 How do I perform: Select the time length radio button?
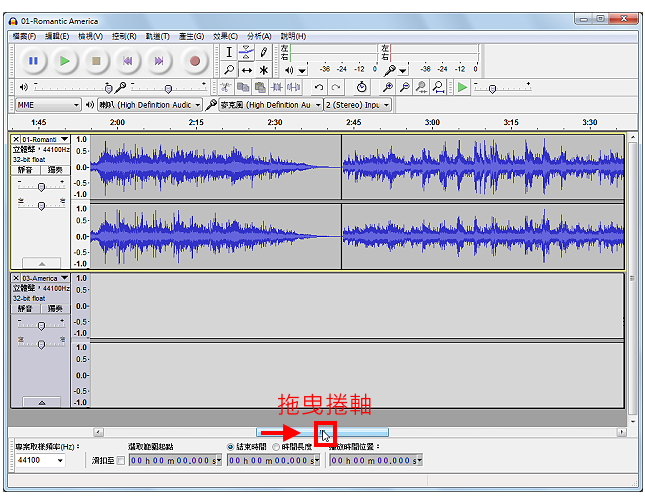pos(276,447)
